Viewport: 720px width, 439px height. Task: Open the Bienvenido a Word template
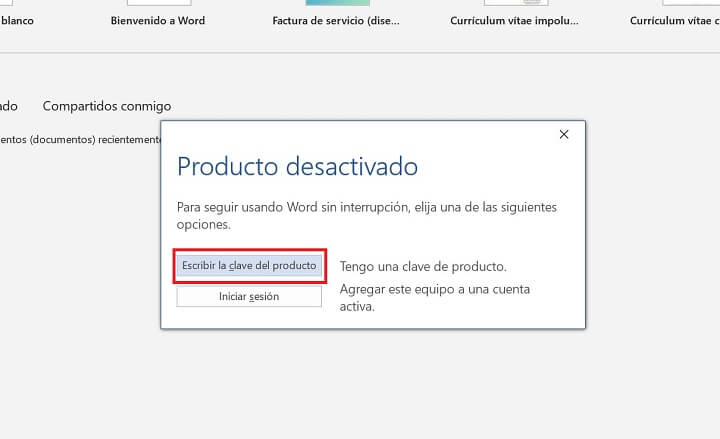tap(158, 20)
